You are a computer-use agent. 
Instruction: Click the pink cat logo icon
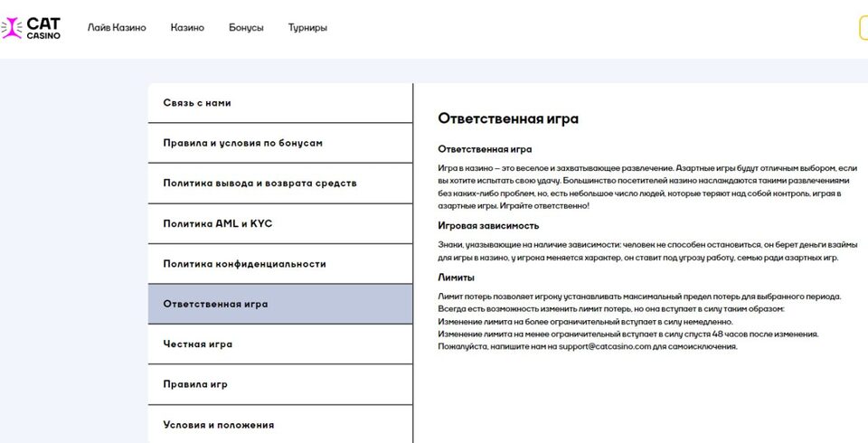(x=13, y=28)
